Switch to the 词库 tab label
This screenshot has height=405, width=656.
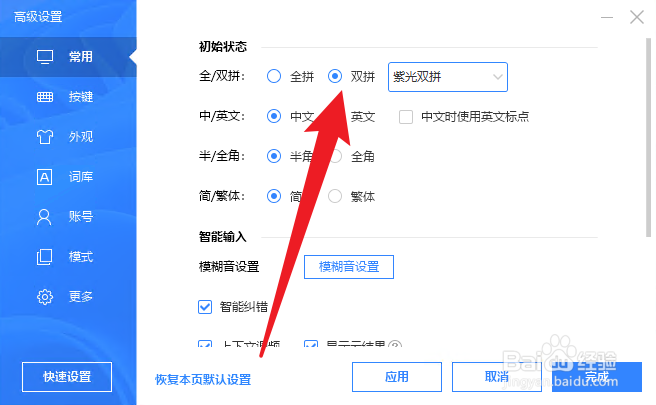coord(81,177)
